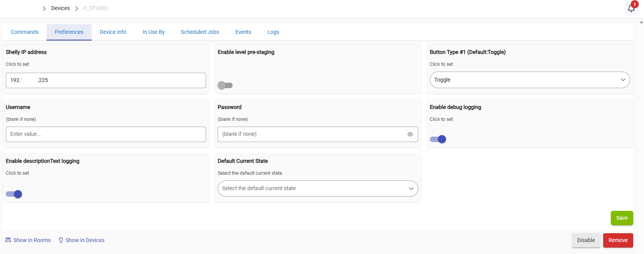The width and height of the screenshot is (644, 254).
Task: Toggle Enable level pre-staging switch
Action: (x=225, y=85)
